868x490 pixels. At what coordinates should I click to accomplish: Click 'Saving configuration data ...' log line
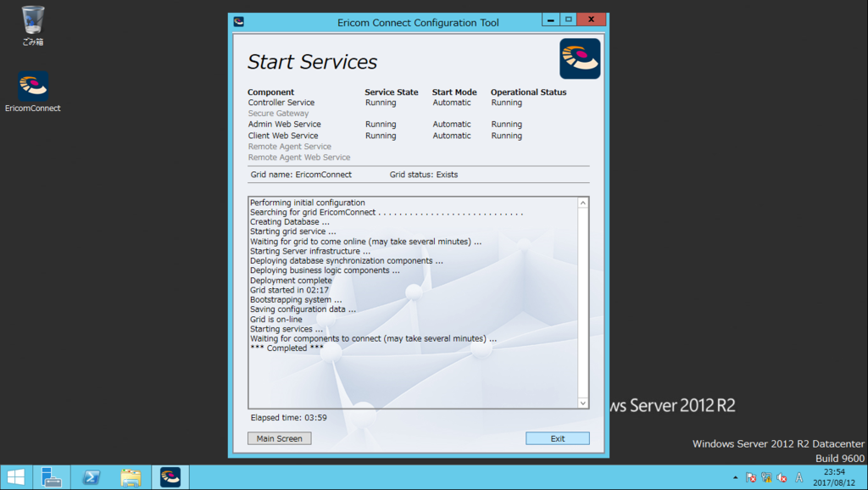[303, 309]
